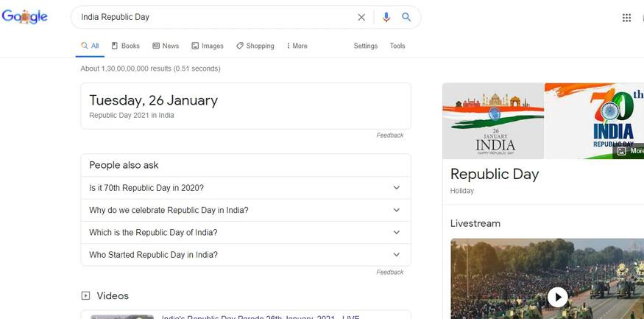Click the Google logo
This screenshot has height=319, width=644.
click(x=24, y=17)
